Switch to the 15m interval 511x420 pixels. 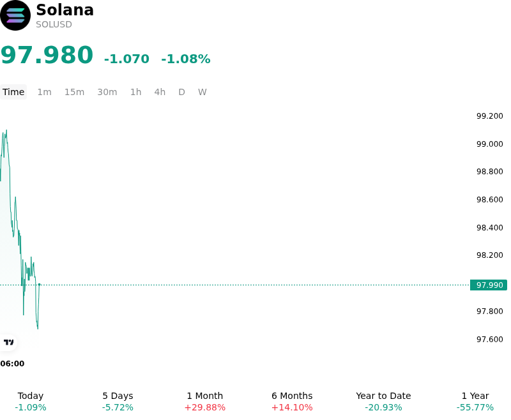[74, 92]
